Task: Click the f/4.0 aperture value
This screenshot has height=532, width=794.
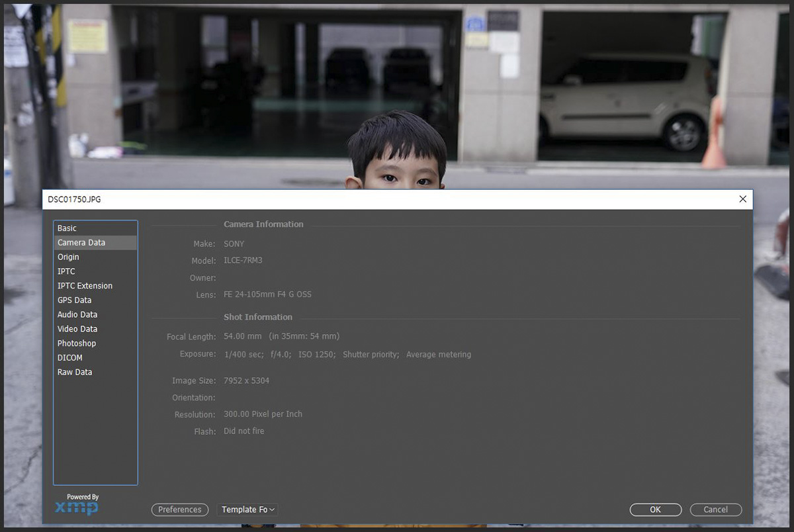Action: coord(281,355)
